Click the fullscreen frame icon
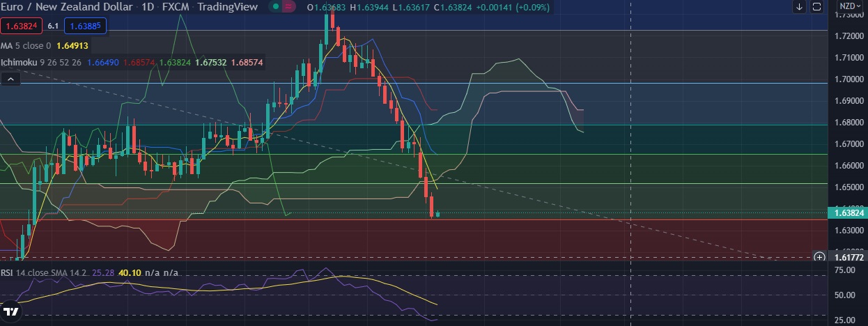868x326 pixels. pos(816,7)
